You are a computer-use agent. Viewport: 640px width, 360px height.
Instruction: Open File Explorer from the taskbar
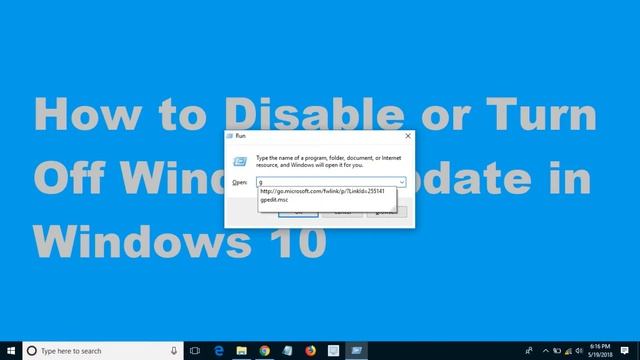pos(242,351)
